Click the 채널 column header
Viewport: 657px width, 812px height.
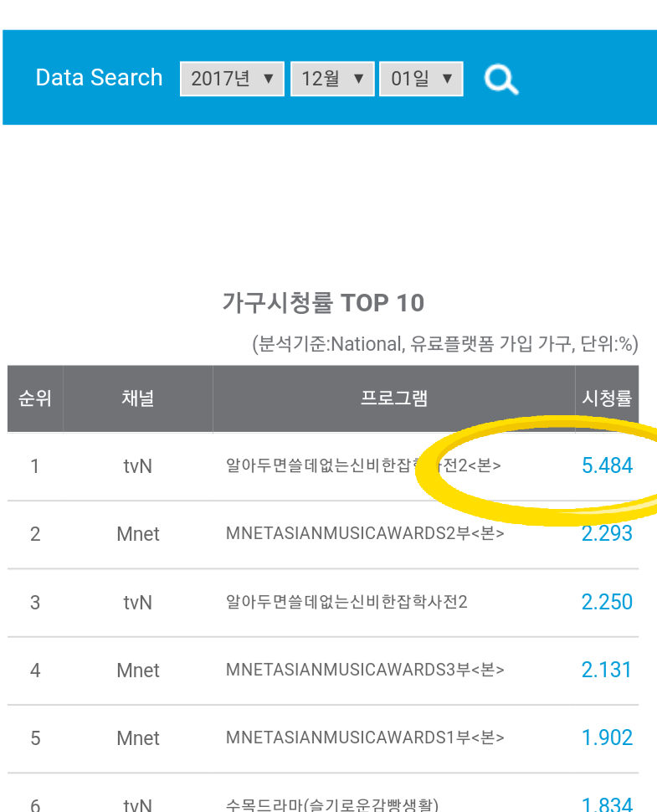point(138,398)
